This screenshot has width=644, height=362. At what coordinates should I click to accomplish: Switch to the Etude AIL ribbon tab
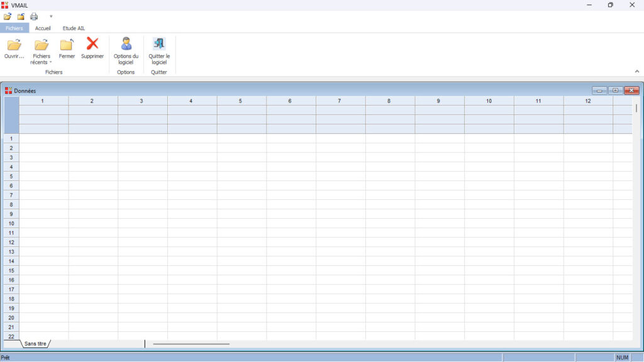(x=74, y=28)
